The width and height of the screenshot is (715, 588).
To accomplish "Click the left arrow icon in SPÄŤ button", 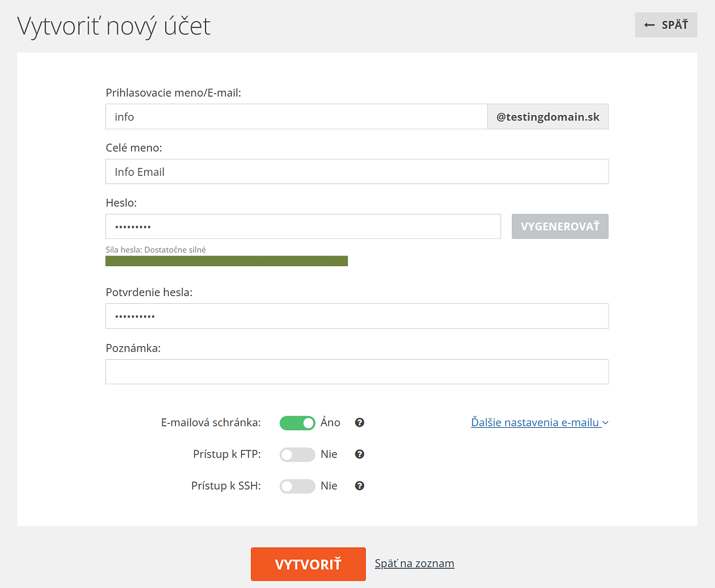I will [649, 25].
